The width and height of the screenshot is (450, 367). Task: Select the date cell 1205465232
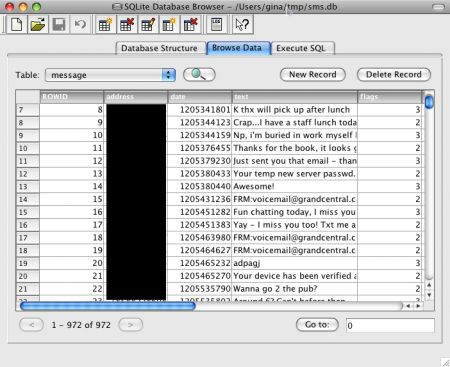pos(200,263)
